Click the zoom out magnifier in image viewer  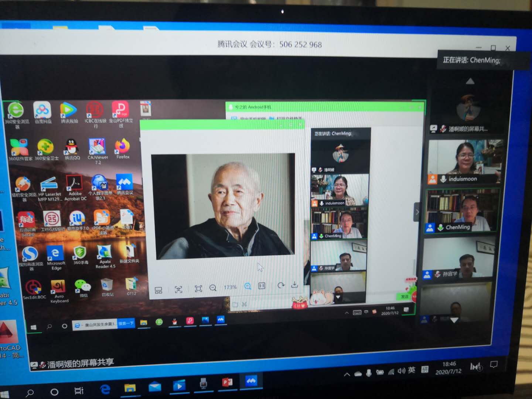[x=213, y=288]
